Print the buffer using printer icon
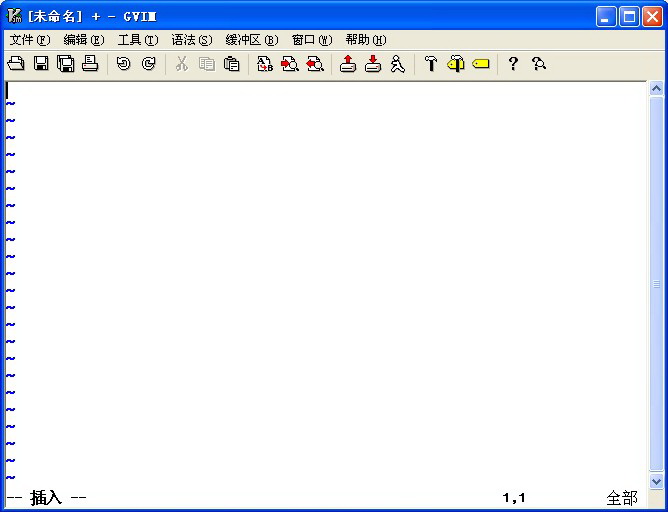This screenshot has width=668, height=512. 90,64
